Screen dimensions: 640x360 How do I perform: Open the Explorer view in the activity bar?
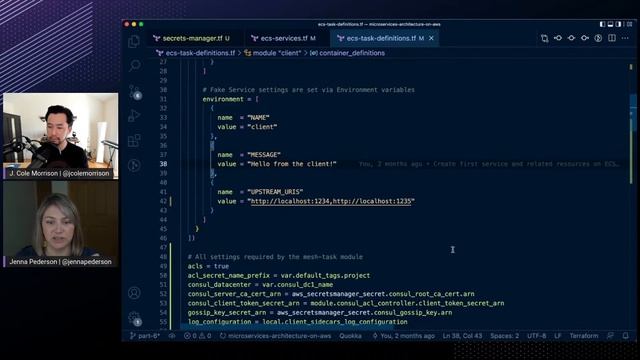tap(134, 42)
